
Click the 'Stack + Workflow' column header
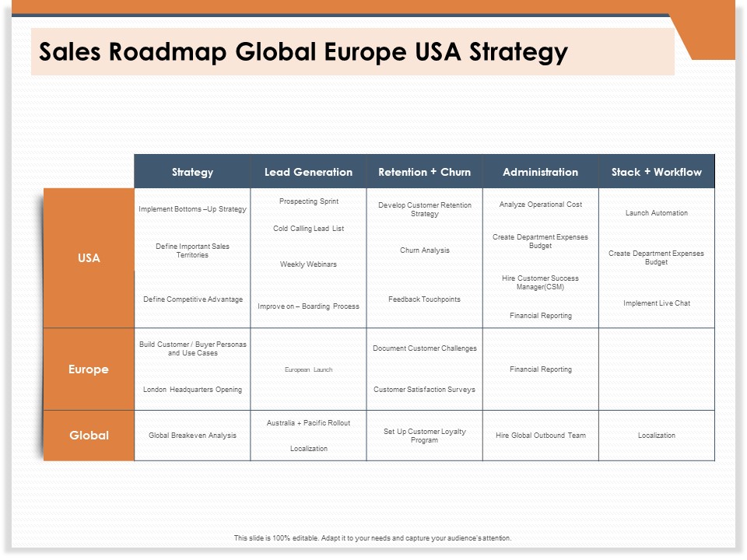(657, 172)
